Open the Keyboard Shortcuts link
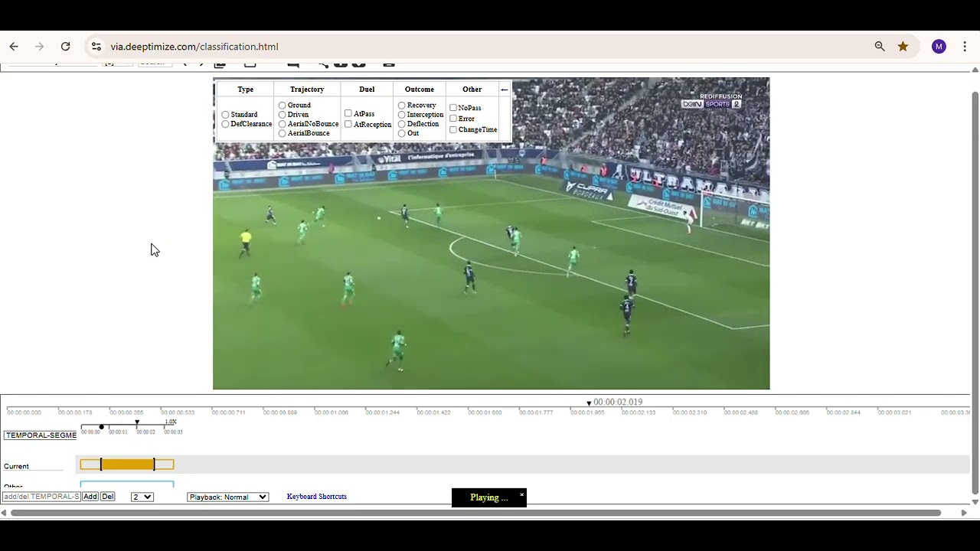Screen dimensions: 980x551 [317, 497]
